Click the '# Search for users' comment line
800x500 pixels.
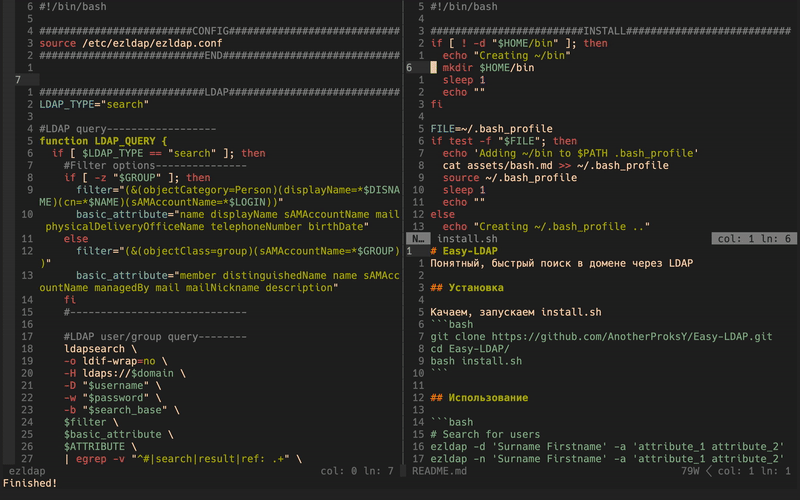pos(485,435)
